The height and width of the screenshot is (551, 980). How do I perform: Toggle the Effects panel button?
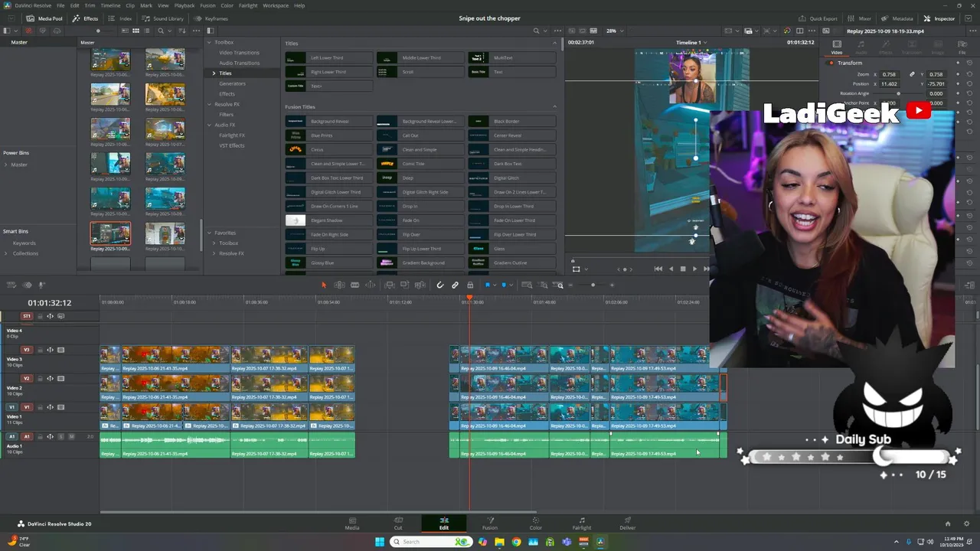pyautogui.click(x=85, y=18)
